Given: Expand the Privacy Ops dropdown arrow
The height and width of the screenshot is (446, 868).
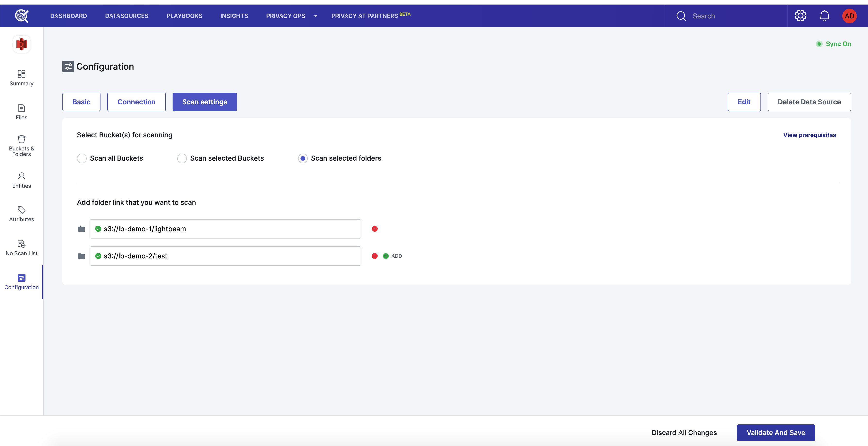Looking at the screenshot, I should pos(315,16).
